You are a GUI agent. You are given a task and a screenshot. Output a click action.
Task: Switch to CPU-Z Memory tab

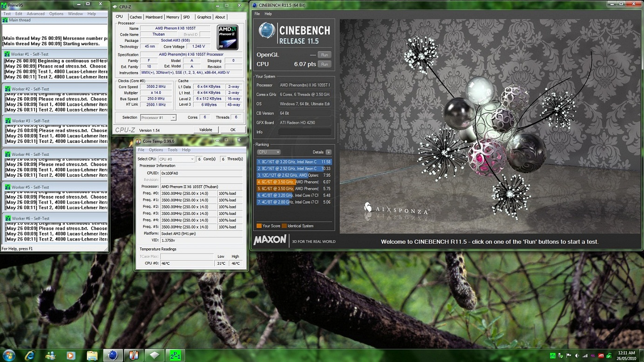click(173, 17)
